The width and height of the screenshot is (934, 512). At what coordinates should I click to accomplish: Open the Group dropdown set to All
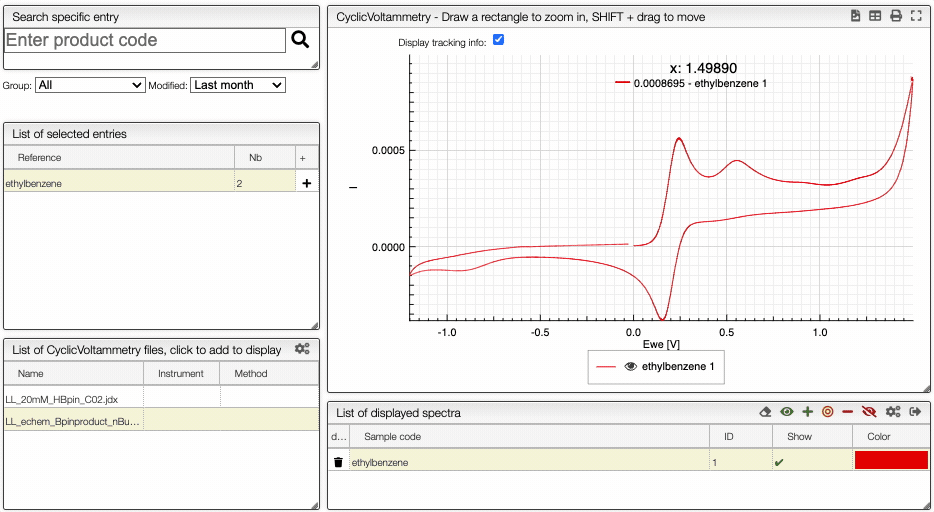(90, 85)
